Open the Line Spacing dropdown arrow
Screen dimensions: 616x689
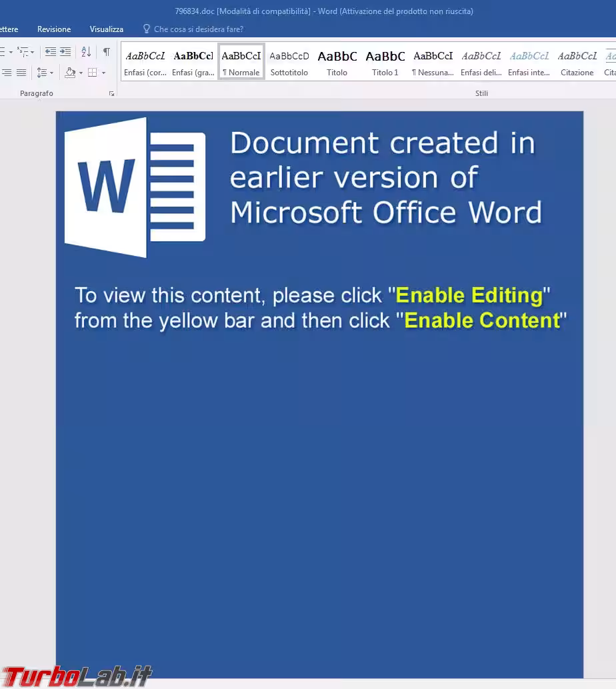point(51,73)
